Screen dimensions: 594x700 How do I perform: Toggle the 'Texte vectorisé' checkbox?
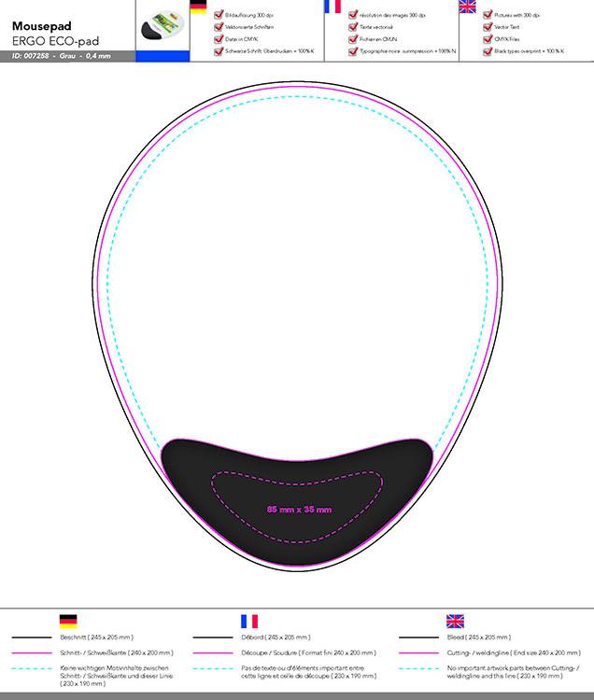(352, 28)
